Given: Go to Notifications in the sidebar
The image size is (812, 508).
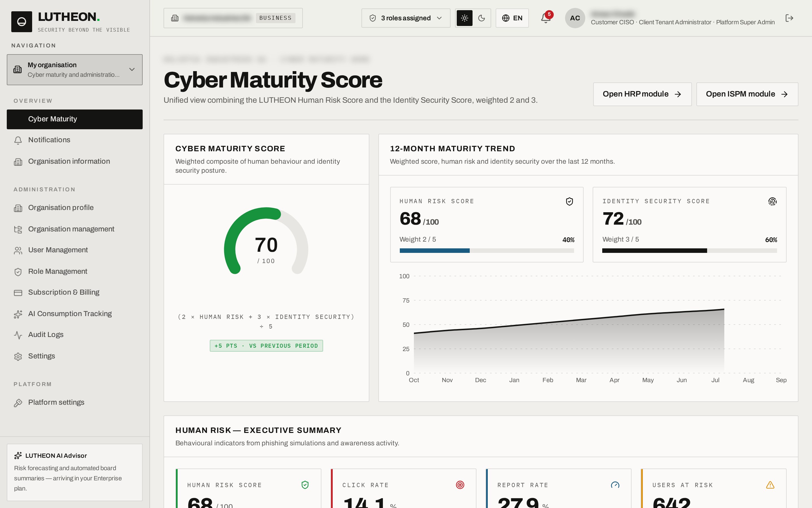Looking at the screenshot, I should coord(74,140).
